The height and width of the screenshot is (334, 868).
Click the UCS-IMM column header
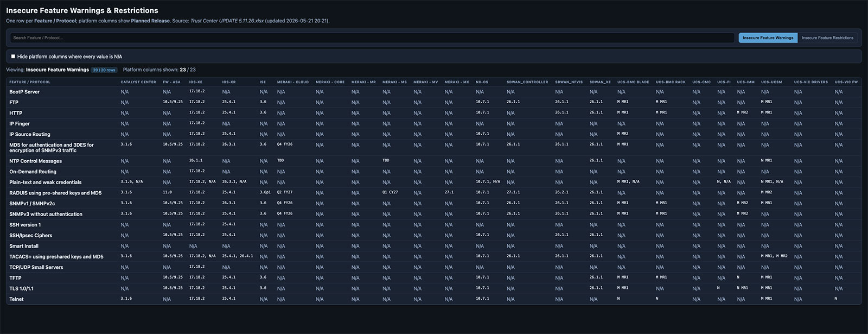pyautogui.click(x=745, y=82)
